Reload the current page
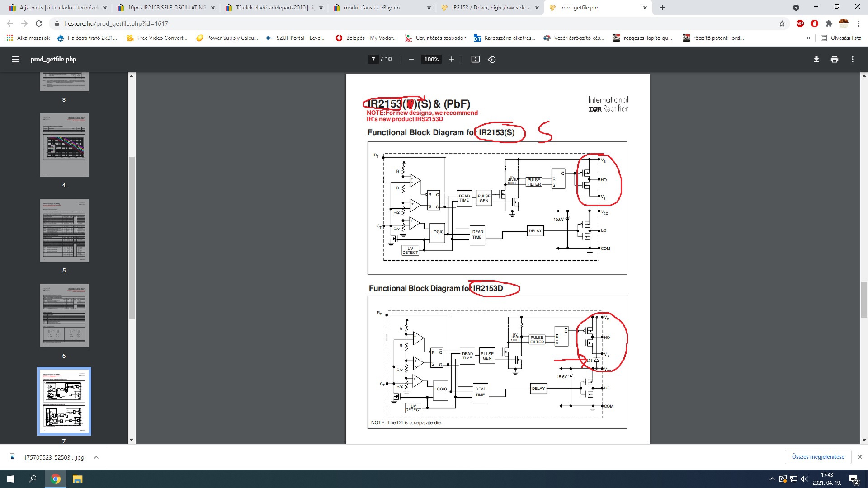The height and width of the screenshot is (488, 868). tap(39, 23)
